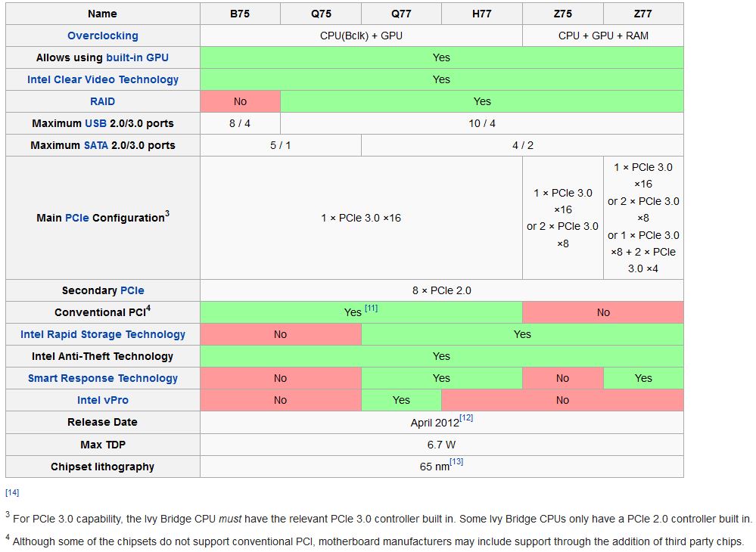Click the 65 nm lithography value
Viewport: 756px width, 552px height.
434,467
